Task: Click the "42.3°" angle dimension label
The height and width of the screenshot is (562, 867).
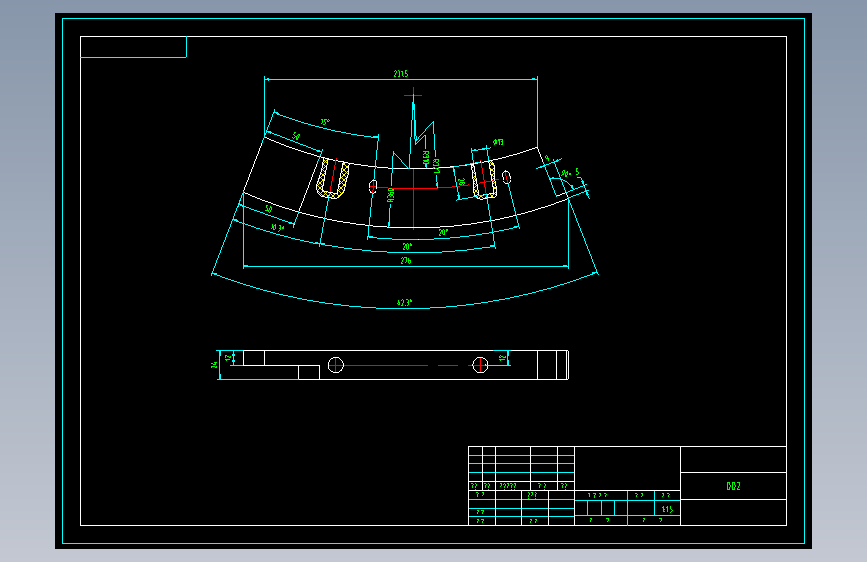Action: (x=405, y=303)
